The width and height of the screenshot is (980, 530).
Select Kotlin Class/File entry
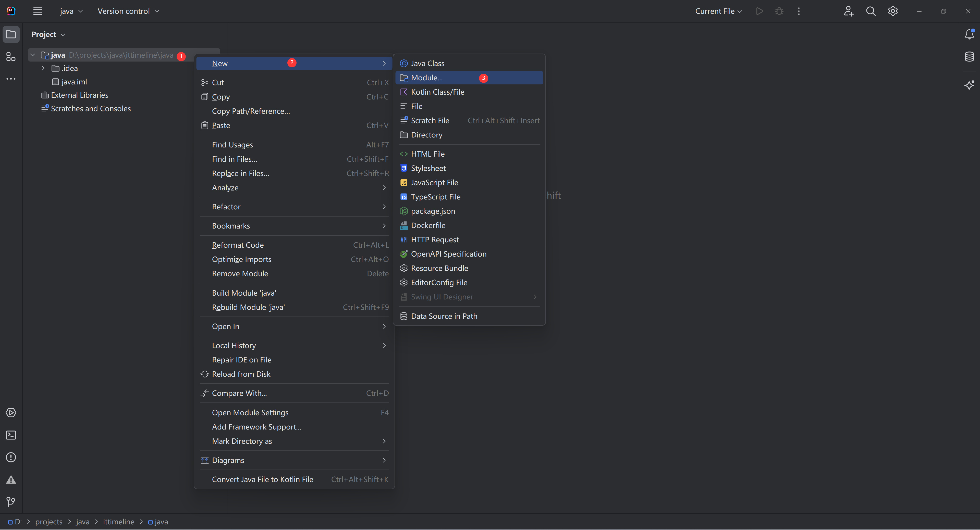pos(469,92)
